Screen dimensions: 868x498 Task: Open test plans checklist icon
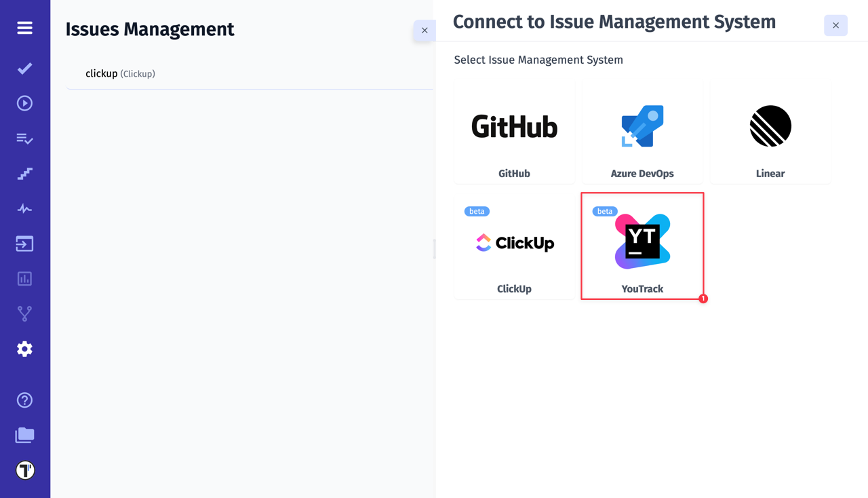(24, 138)
